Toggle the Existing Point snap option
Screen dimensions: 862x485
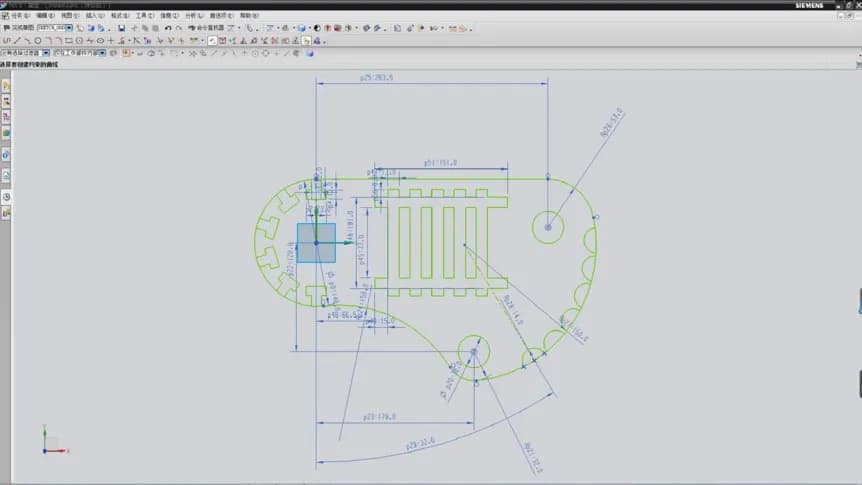[277, 53]
